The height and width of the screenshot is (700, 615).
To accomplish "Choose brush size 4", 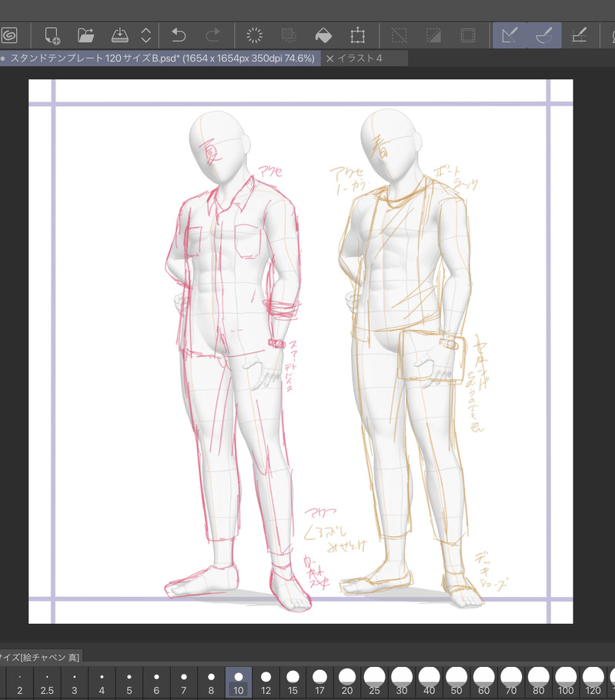I will pos(102,682).
